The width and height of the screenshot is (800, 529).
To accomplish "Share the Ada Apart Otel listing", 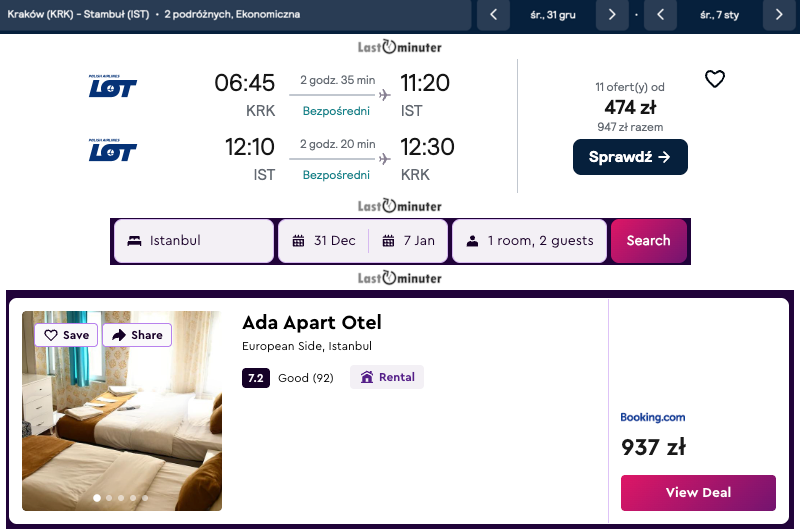I will pyautogui.click(x=137, y=335).
